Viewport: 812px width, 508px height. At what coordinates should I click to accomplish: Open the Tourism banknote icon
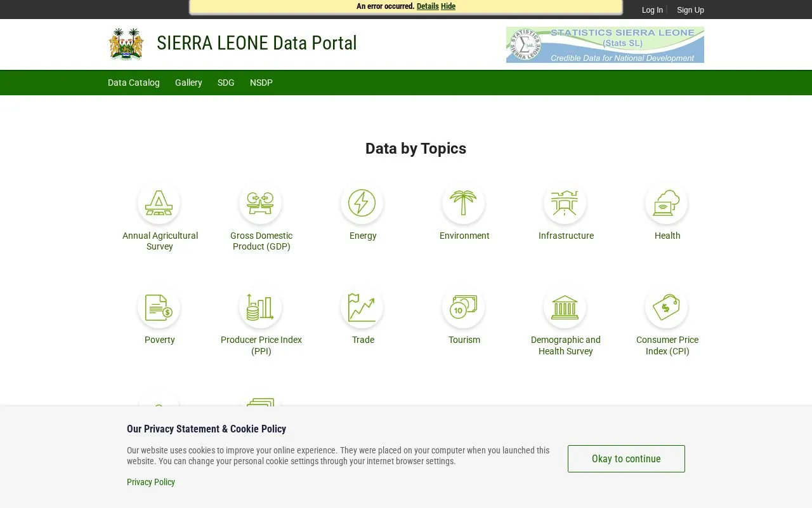(x=464, y=307)
